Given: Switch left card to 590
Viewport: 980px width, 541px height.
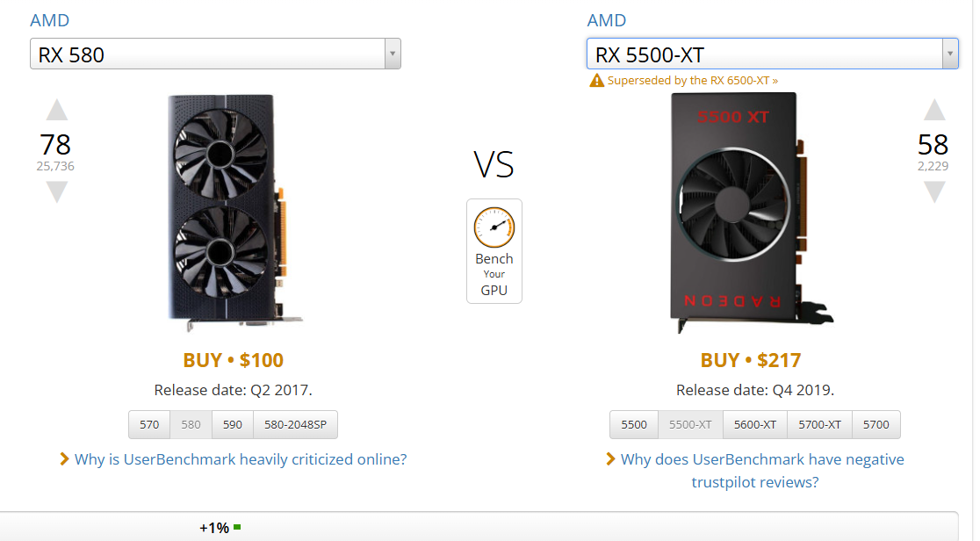Looking at the screenshot, I should (232, 424).
